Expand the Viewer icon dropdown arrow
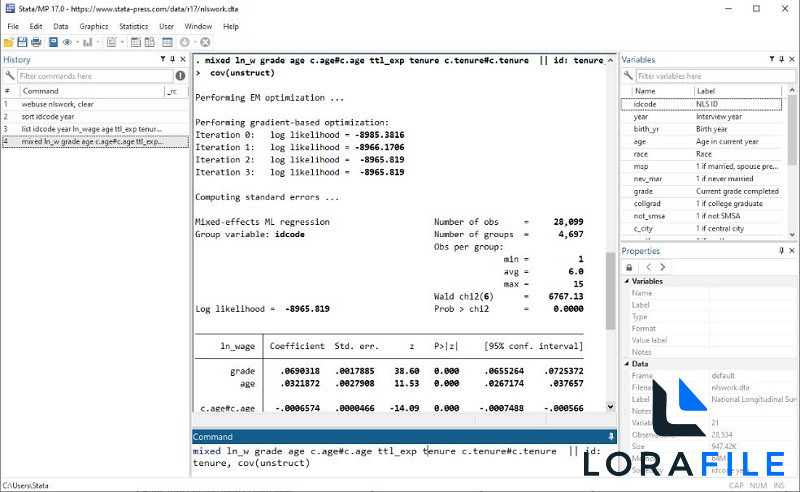The image size is (800, 492). click(x=78, y=42)
